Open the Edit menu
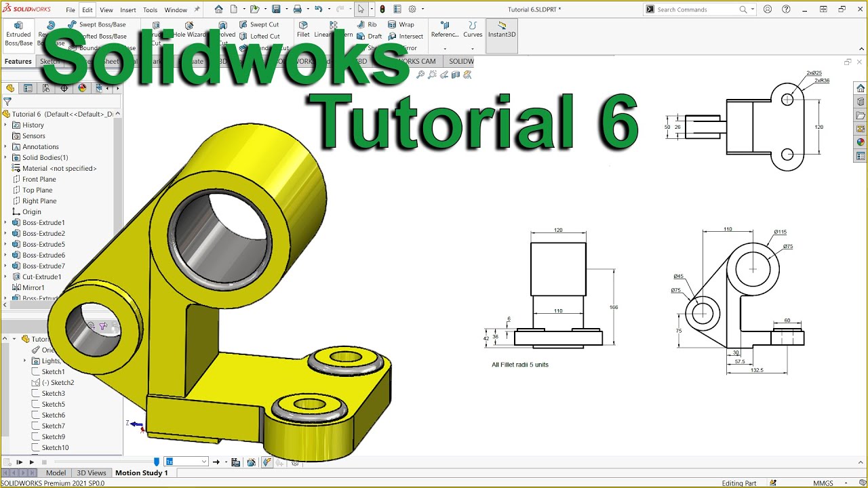The image size is (868, 488). coord(87,10)
